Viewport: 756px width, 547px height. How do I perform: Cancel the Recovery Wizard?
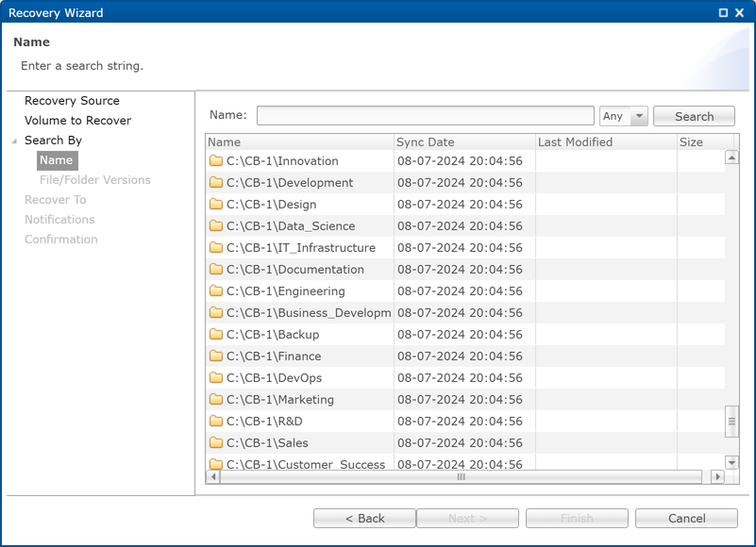(686, 518)
